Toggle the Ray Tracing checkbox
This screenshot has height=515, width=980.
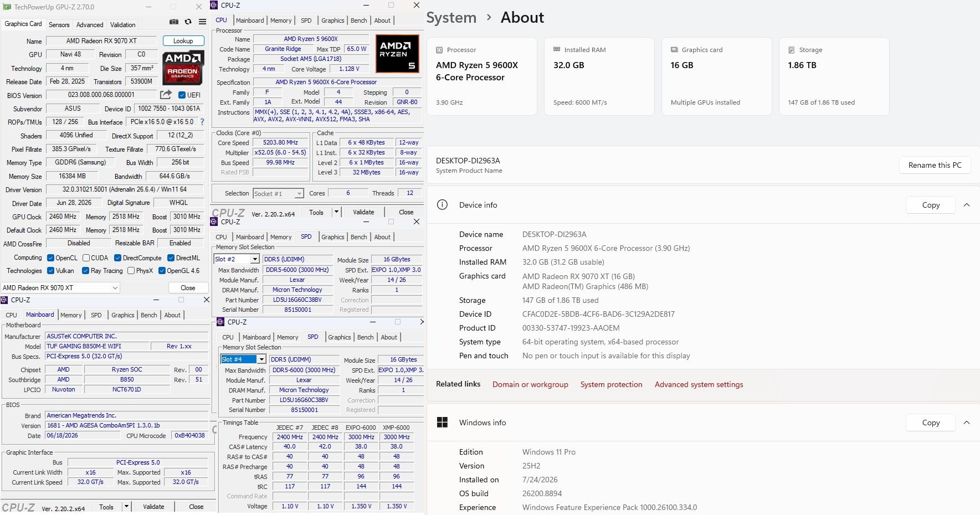pyautogui.click(x=85, y=271)
